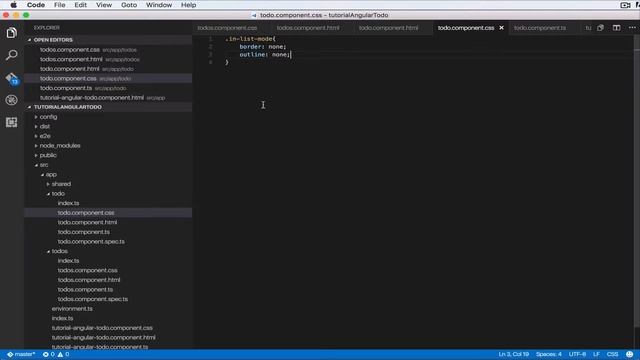Open the Edit menu
640x360 pixels.
80,5
